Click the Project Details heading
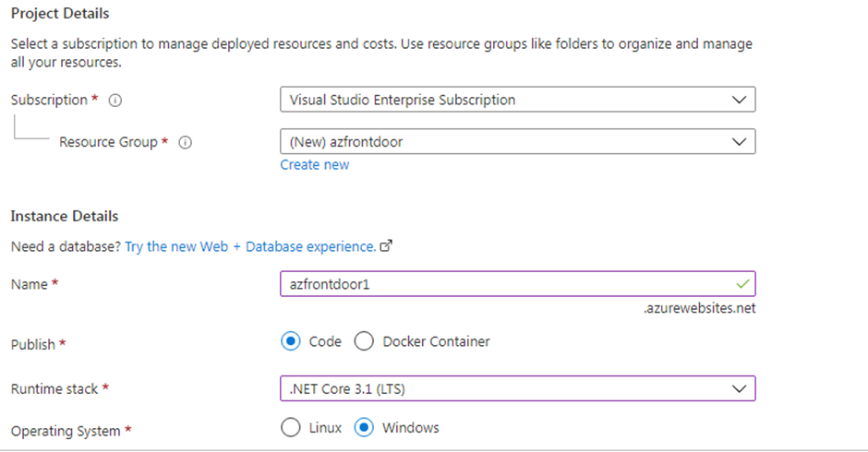 [x=60, y=13]
